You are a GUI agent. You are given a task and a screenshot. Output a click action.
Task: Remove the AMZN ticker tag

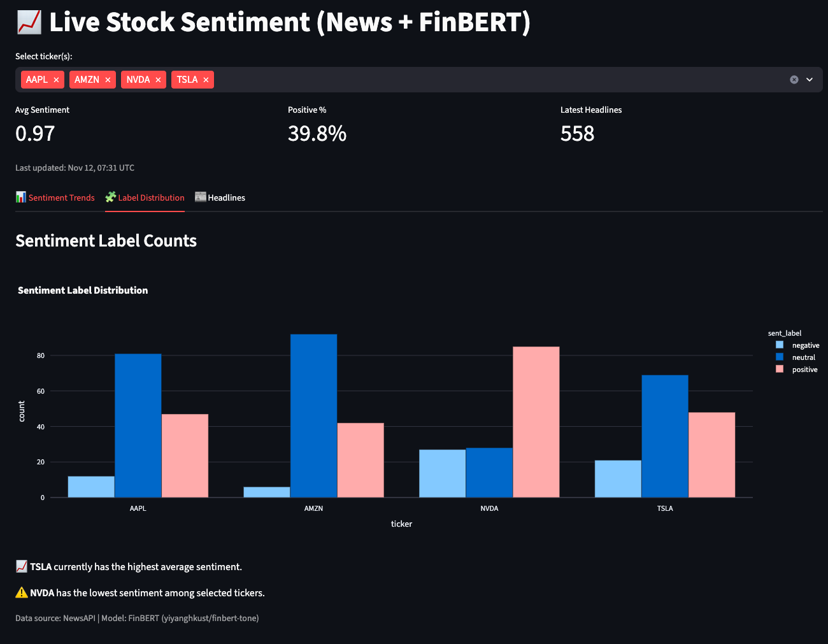[x=108, y=80]
